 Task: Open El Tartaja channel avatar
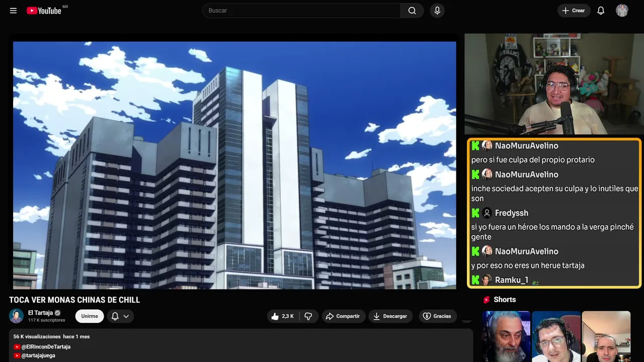pyautogui.click(x=16, y=316)
